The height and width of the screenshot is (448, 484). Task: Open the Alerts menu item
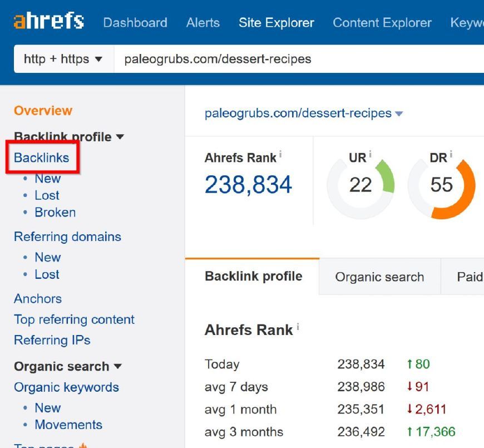click(203, 22)
